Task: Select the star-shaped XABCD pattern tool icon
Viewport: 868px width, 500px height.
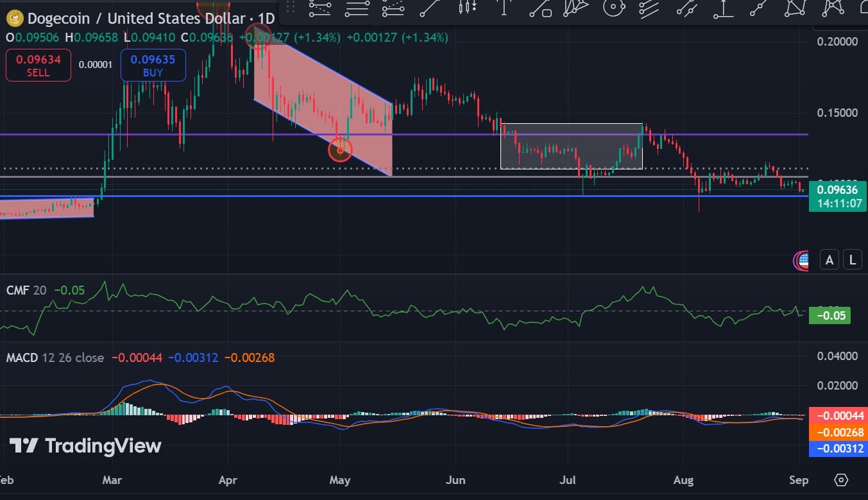Action: (833, 8)
